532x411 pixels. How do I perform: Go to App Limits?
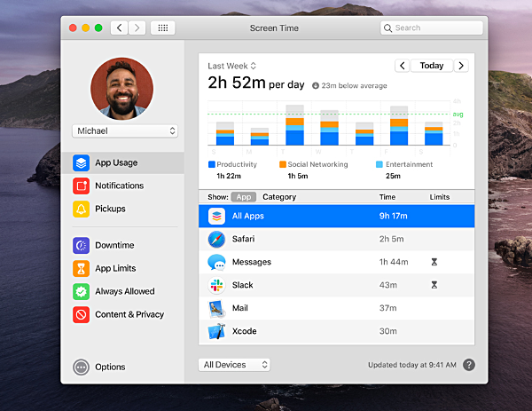(115, 268)
